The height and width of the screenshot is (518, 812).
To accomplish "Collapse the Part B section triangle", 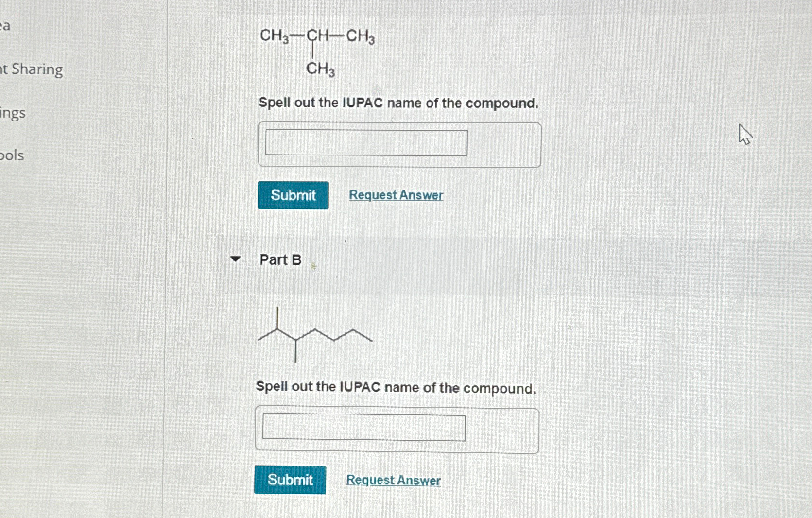I will (235, 260).
